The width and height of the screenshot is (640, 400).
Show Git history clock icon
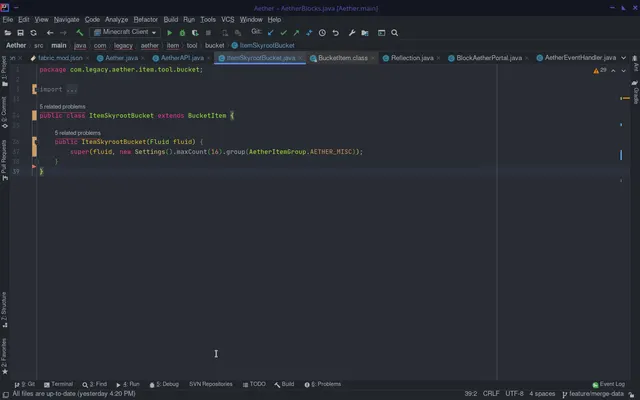coord(322,33)
